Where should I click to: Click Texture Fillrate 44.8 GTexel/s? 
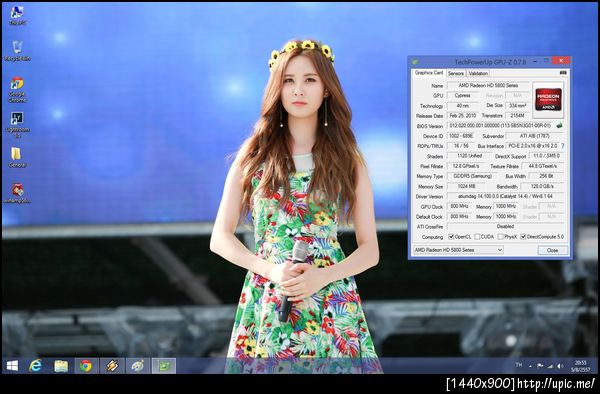click(x=542, y=166)
